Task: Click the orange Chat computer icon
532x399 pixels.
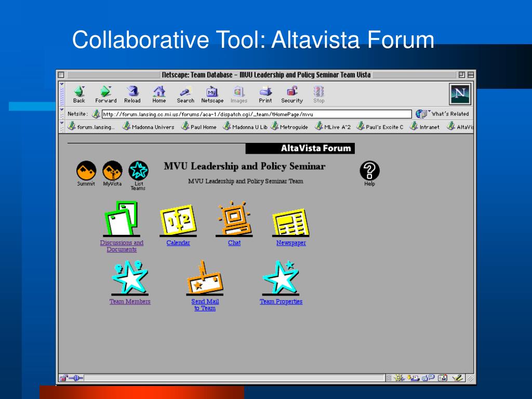Action: (x=234, y=219)
